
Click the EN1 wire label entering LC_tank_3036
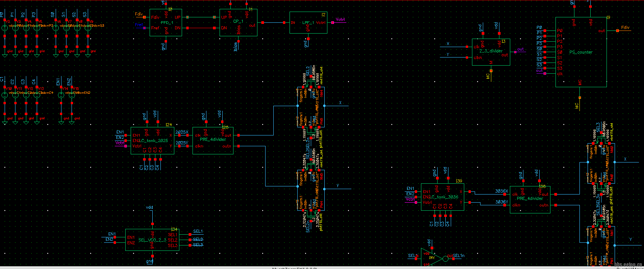pyautogui.click(x=410, y=189)
